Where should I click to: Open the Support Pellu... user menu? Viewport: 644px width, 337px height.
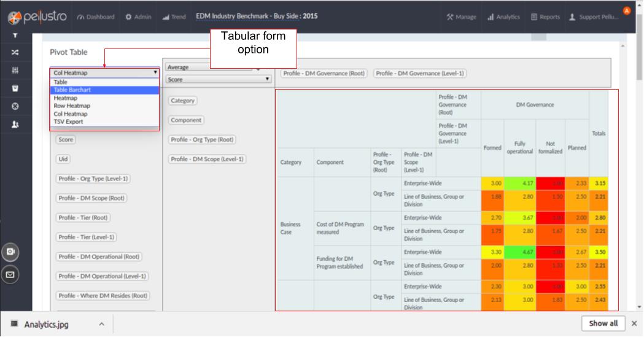coord(594,17)
